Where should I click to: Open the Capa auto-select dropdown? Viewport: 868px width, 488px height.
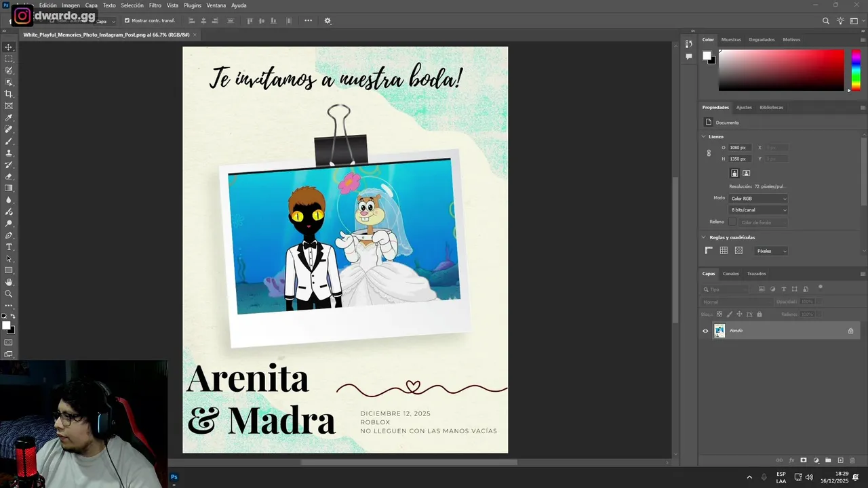(x=105, y=21)
